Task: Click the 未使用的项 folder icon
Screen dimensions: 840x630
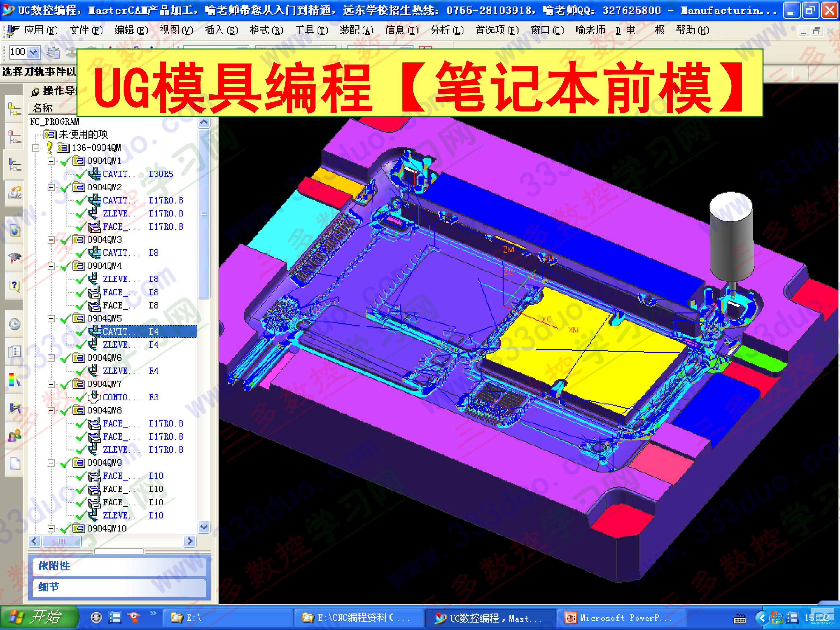Action: coord(50,134)
